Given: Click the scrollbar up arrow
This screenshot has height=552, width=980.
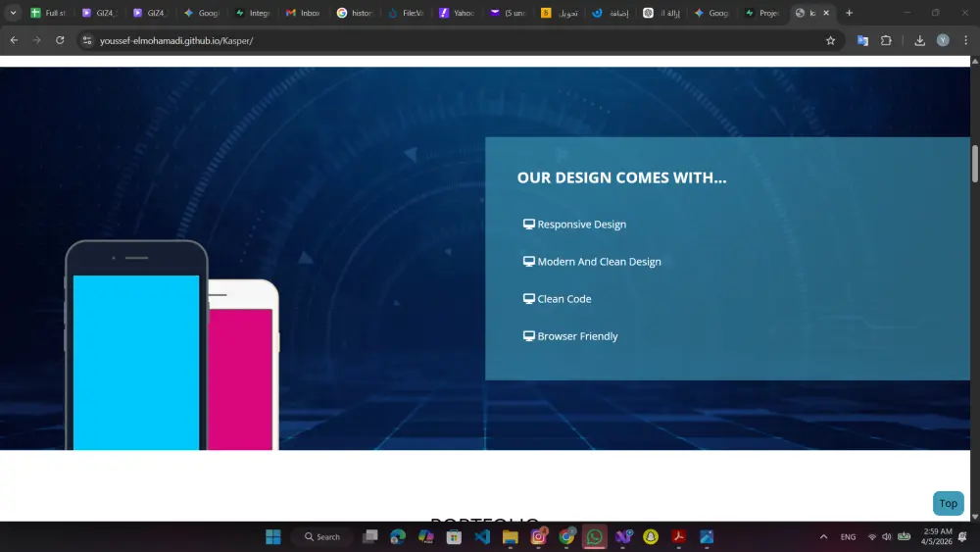Looking at the screenshot, I should click(x=974, y=61).
